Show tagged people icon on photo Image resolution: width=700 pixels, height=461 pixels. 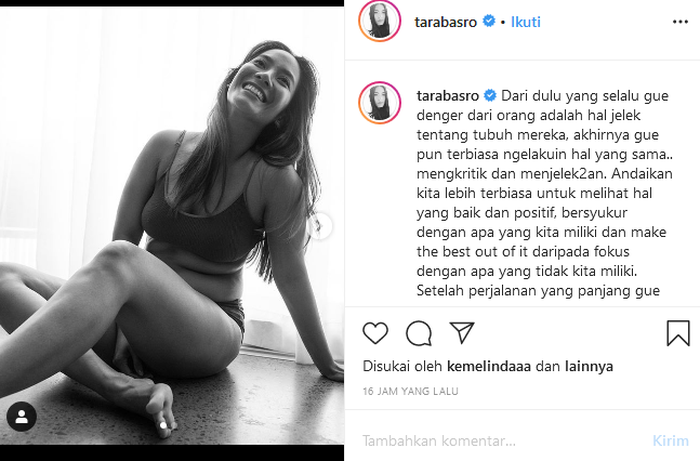click(x=21, y=416)
